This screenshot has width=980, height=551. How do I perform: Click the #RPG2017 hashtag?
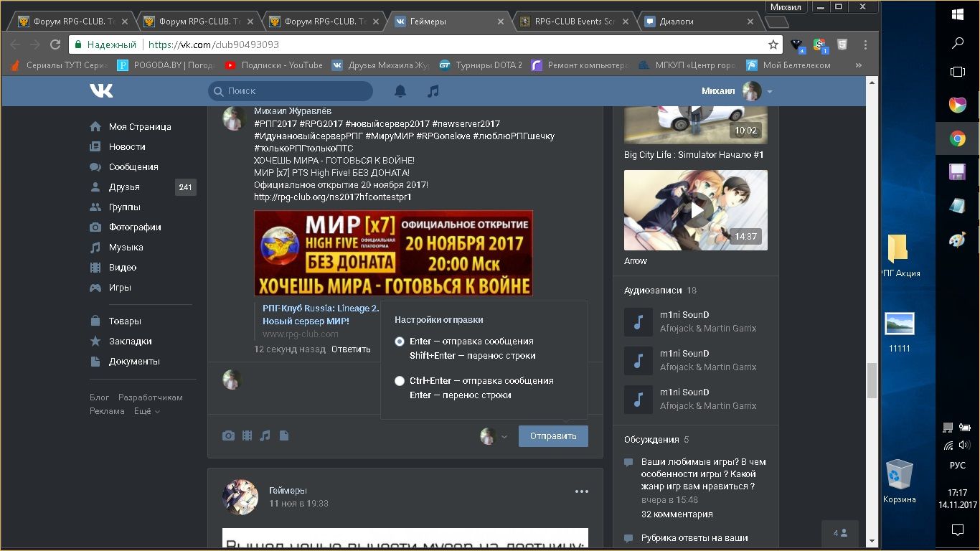(320, 124)
